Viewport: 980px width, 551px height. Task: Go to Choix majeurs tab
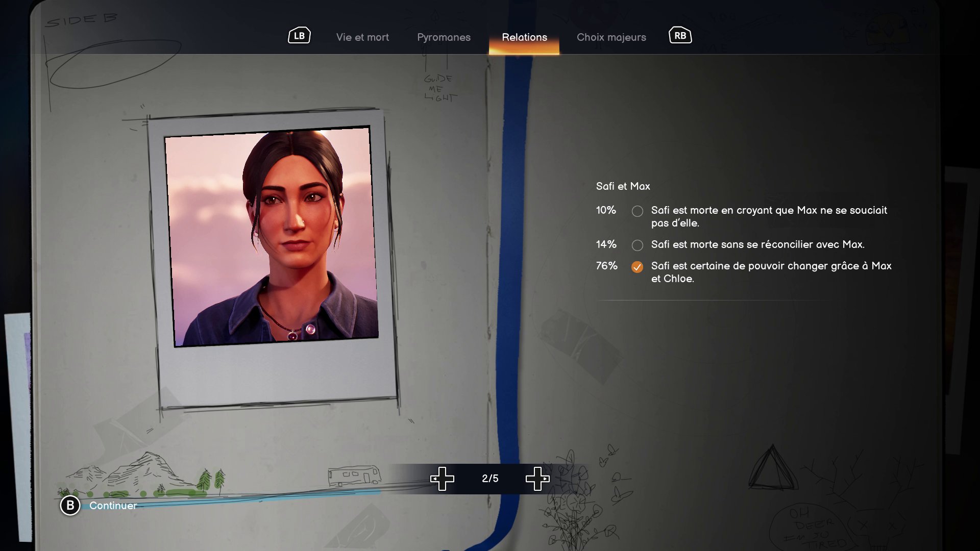611,37
